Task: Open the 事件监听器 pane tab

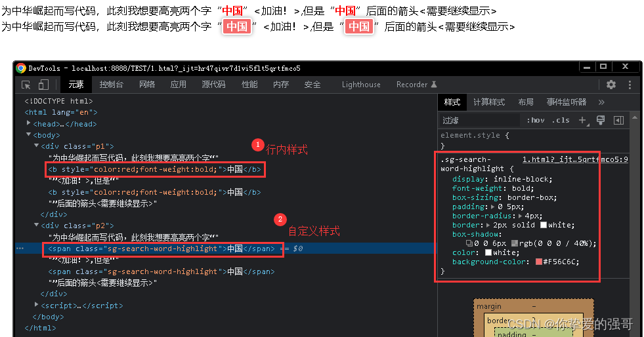Action: (x=567, y=102)
